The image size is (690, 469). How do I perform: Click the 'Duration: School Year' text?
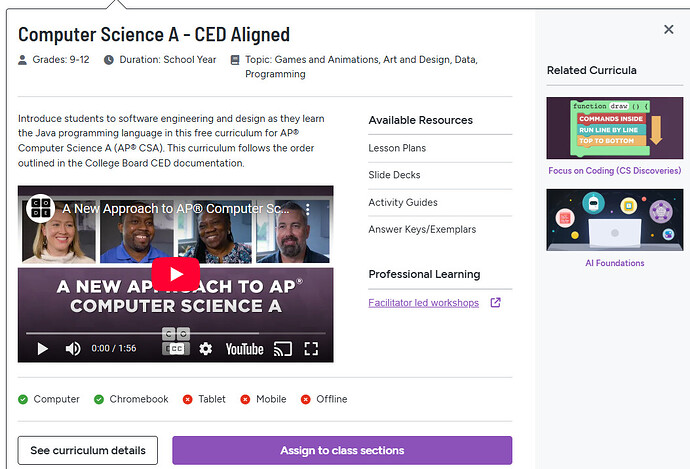168,59
